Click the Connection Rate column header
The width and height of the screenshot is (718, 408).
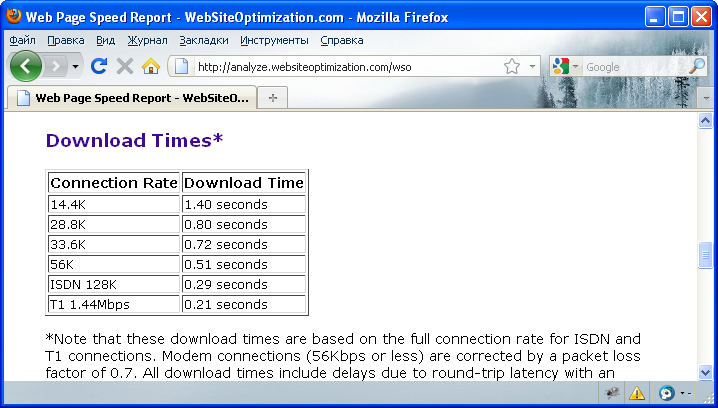(114, 183)
